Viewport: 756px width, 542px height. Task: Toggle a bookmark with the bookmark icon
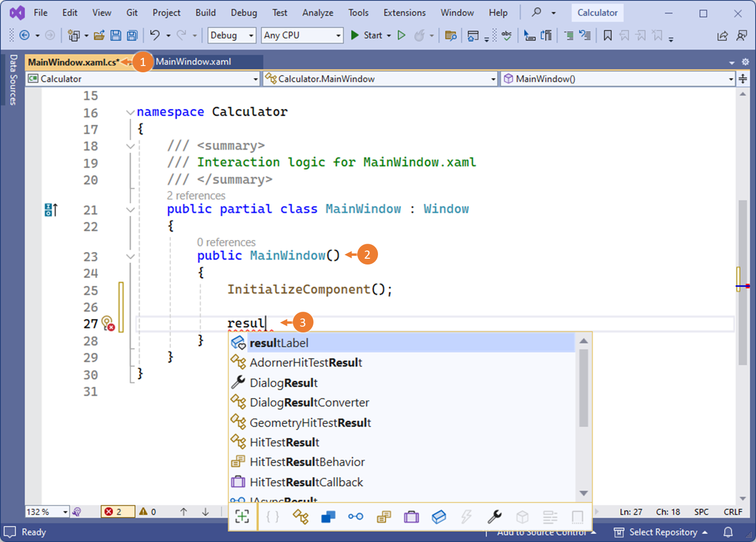coord(608,35)
